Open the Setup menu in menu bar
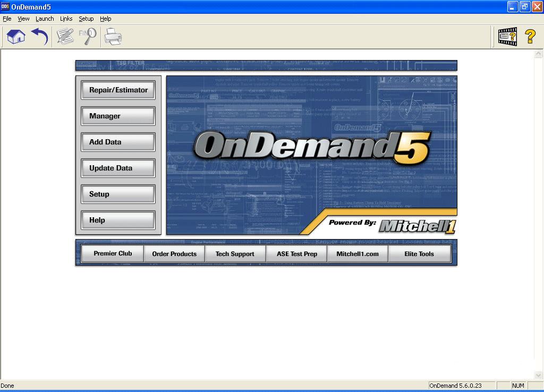The width and height of the screenshot is (544, 392). click(86, 19)
